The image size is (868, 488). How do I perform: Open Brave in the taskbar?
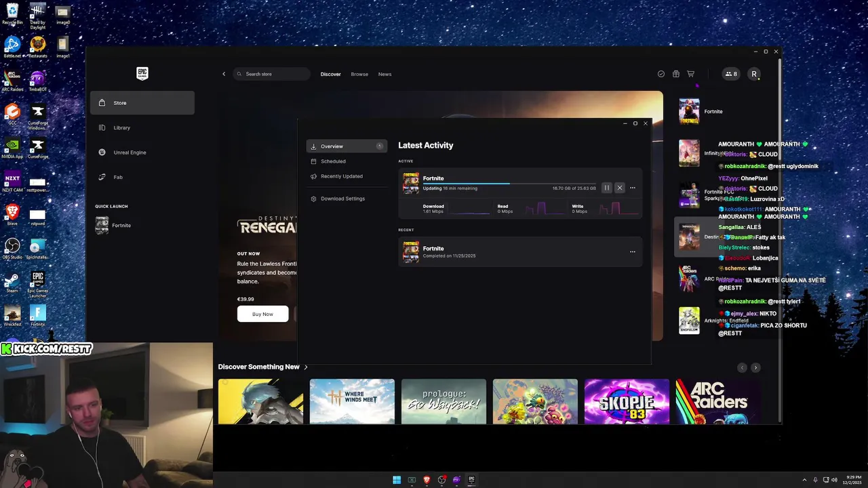point(427,480)
